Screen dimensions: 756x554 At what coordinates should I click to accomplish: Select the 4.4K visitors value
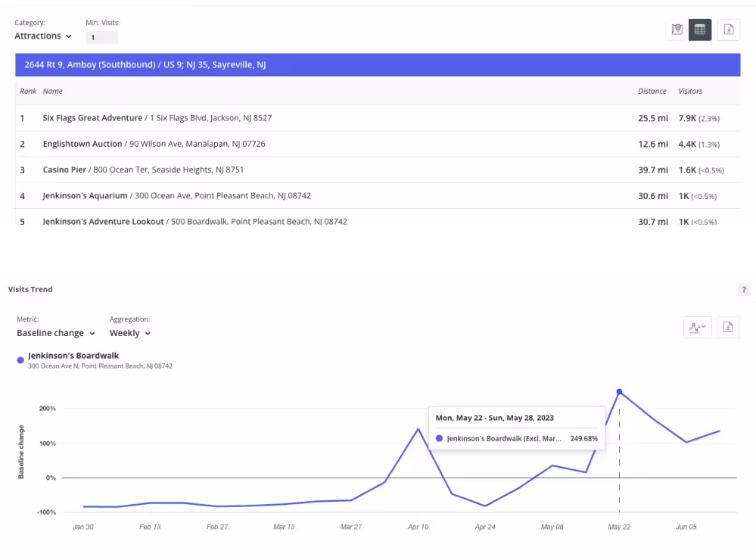687,144
